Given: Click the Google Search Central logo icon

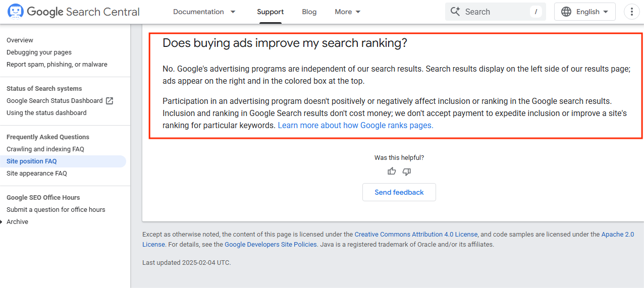Looking at the screenshot, I should click(16, 12).
